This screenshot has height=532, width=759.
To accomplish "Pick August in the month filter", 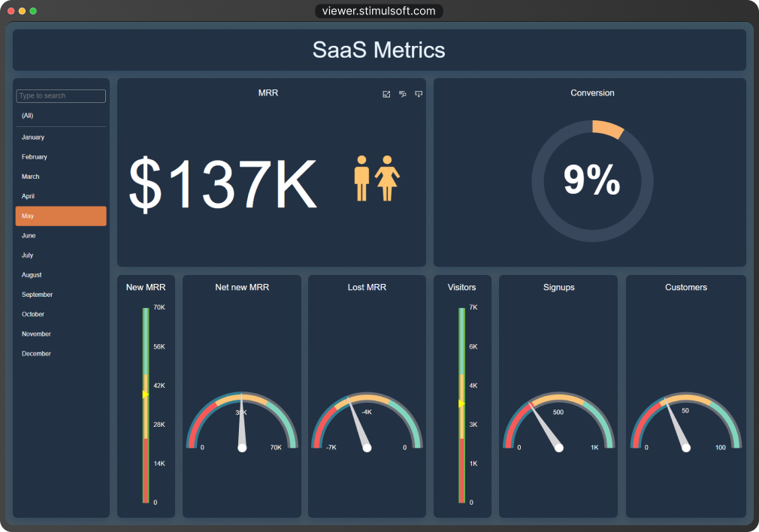I will tap(32, 275).
